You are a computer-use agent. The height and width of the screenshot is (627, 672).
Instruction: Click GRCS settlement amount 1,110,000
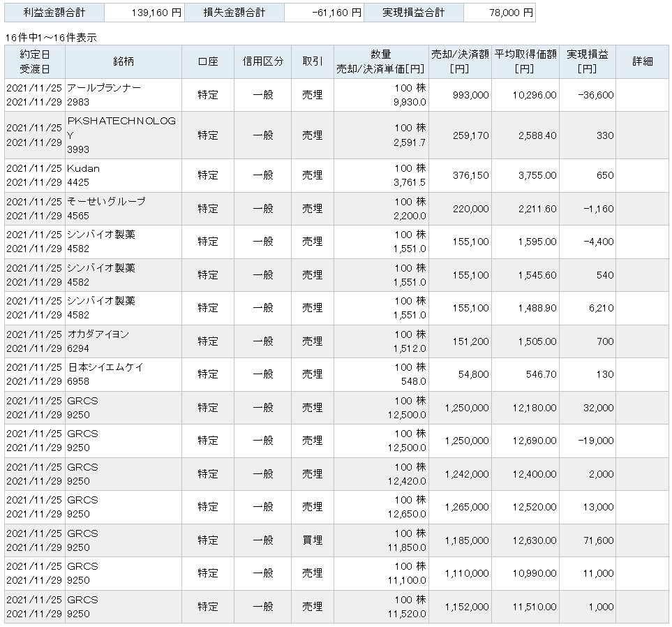click(467, 573)
